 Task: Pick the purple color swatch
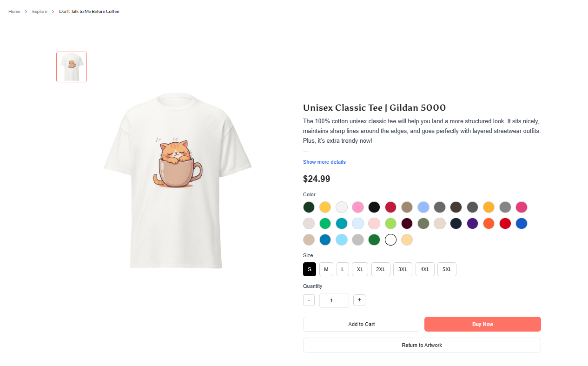[x=472, y=223]
